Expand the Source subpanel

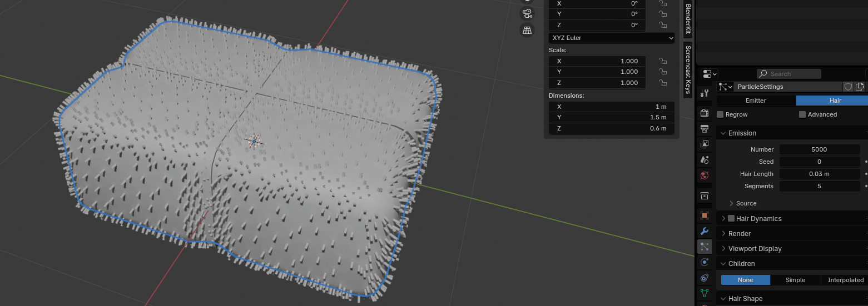pyautogui.click(x=746, y=203)
